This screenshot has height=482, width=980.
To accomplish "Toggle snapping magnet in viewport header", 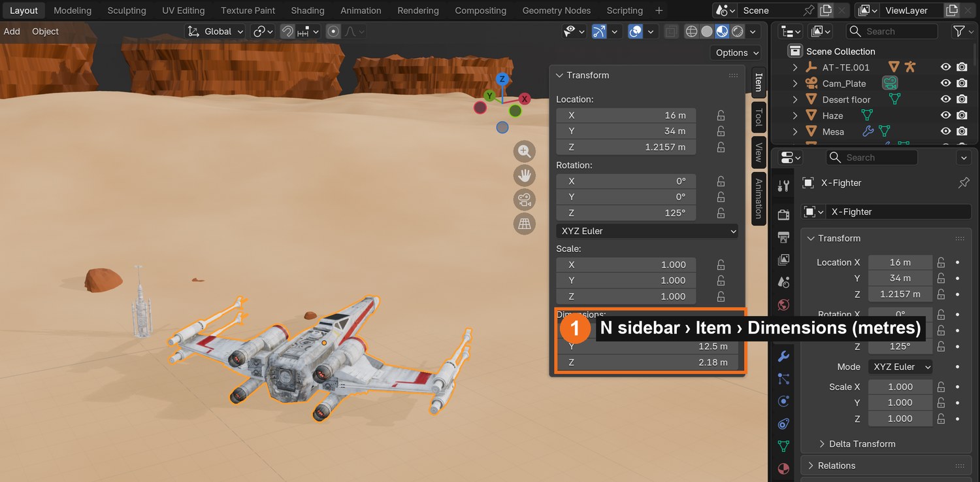I will pos(287,31).
